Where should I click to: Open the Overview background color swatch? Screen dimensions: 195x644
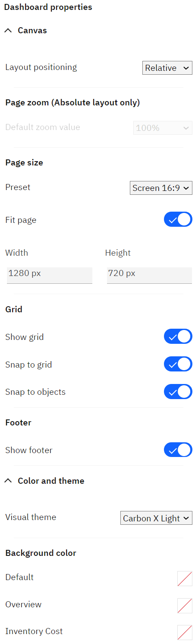coord(185,606)
